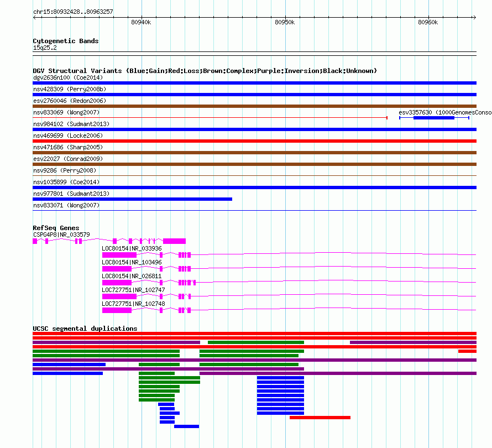Select variant label nsv833071 (Wong2007)
This screenshot has width=492, height=448.
66,205
